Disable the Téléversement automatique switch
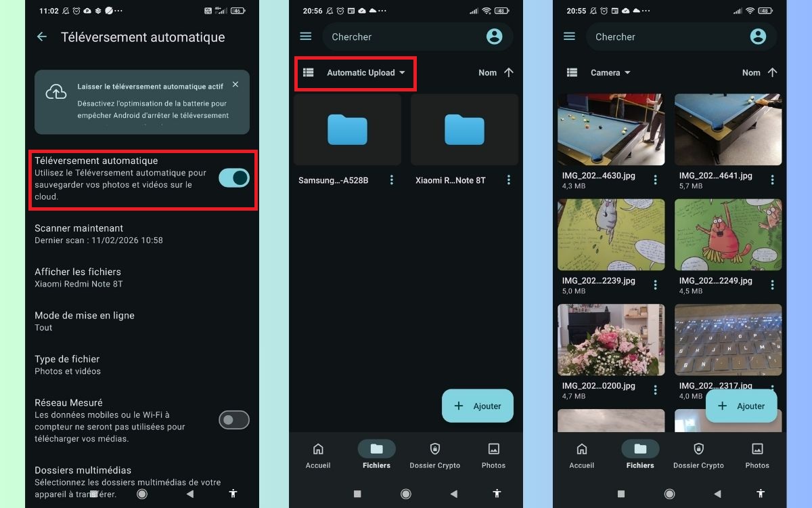 [233, 177]
